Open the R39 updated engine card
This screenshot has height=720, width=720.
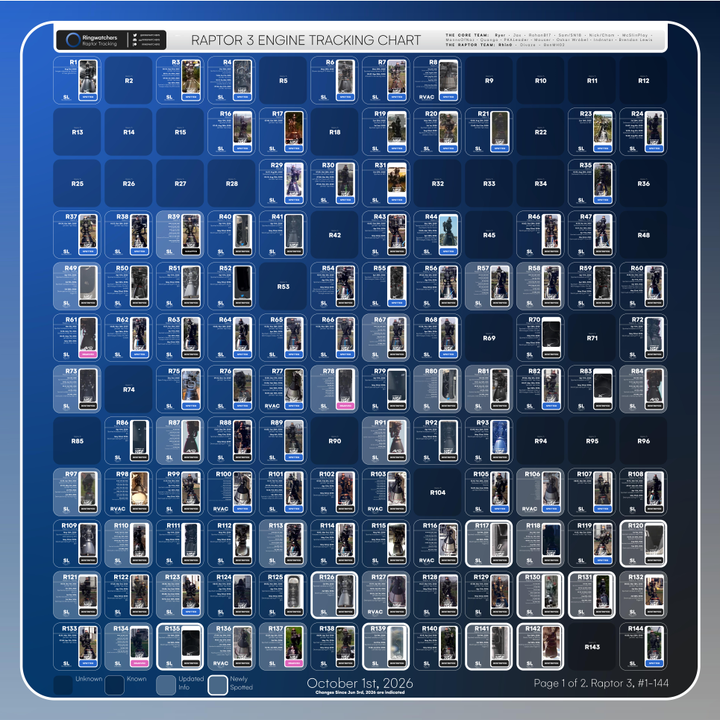pyautogui.click(x=180, y=235)
